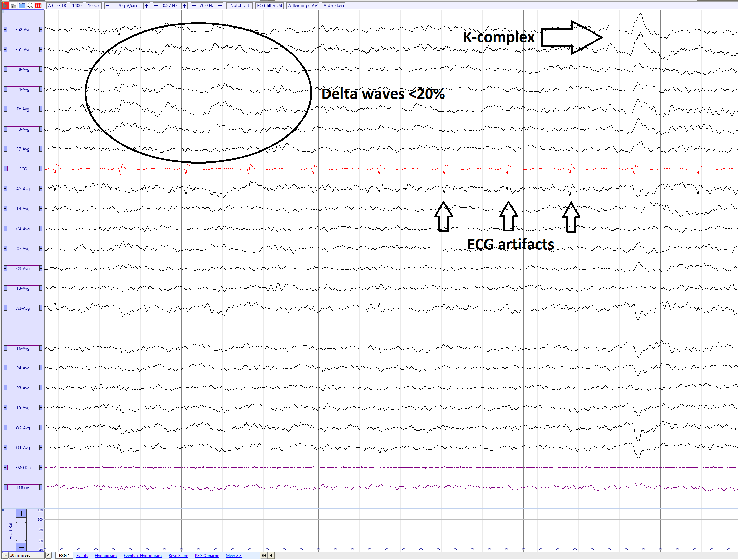This screenshot has height=560, width=738.
Task: Click the Heart Rate scale plus button
Action: coord(21,513)
